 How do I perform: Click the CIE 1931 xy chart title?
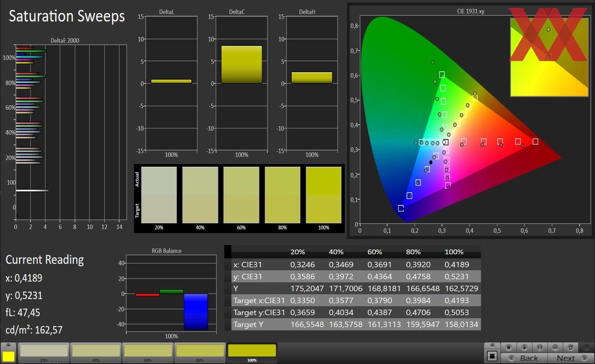click(470, 12)
